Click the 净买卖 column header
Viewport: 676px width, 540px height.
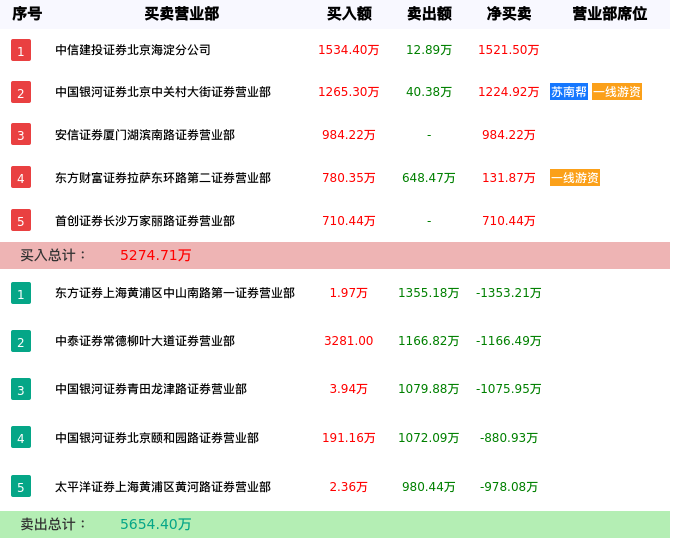pyautogui.click(x=509, y=14)
